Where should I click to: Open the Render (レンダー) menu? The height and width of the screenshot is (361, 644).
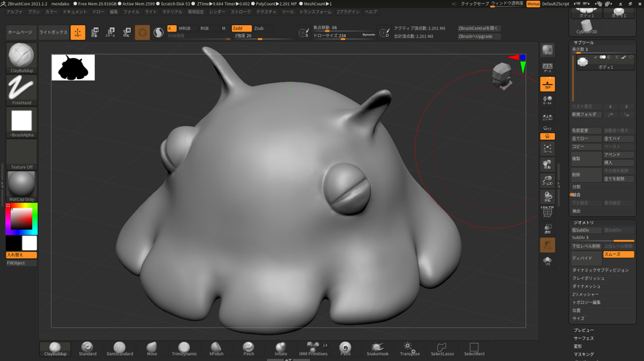click(217, 12)
